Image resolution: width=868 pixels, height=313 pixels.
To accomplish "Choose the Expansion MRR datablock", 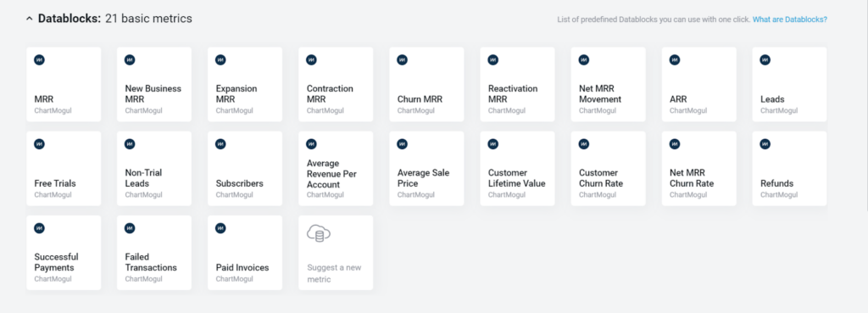I will (x=245, y=84).
